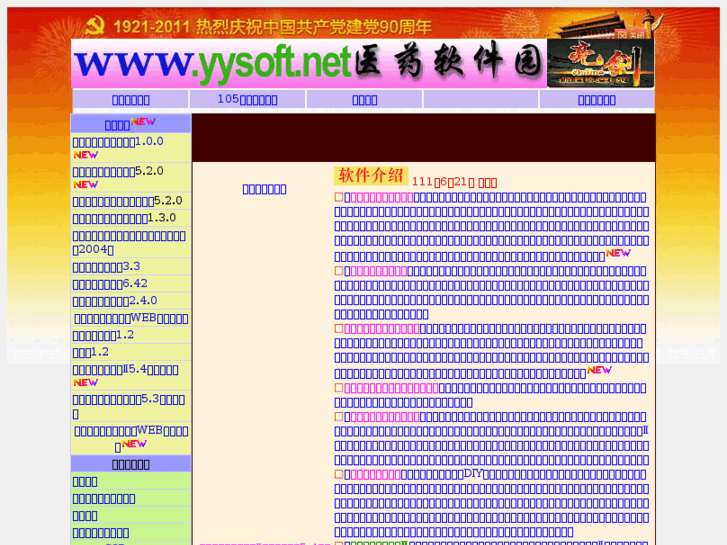Open sidebar link ending in 6.42

pyautogui.click(x=110, y=284)
